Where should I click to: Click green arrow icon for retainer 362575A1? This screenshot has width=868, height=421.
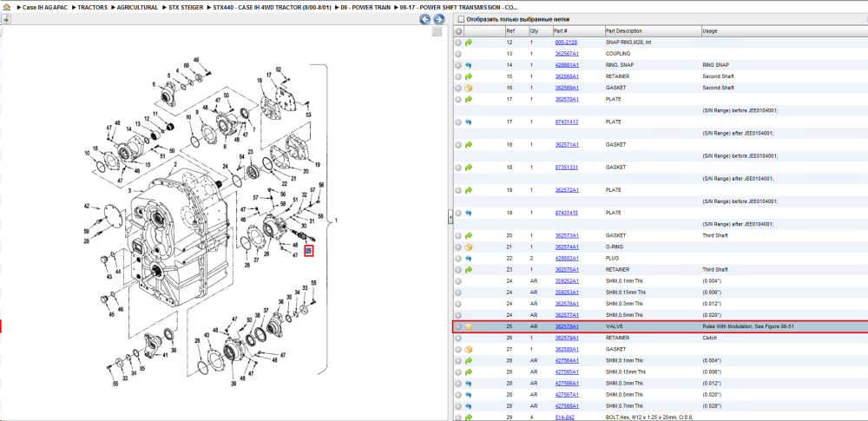coord(469,270)
